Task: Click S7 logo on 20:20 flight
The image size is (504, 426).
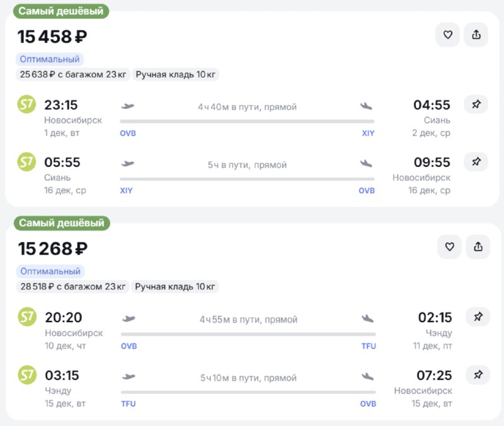Action: tap(27, 317)
